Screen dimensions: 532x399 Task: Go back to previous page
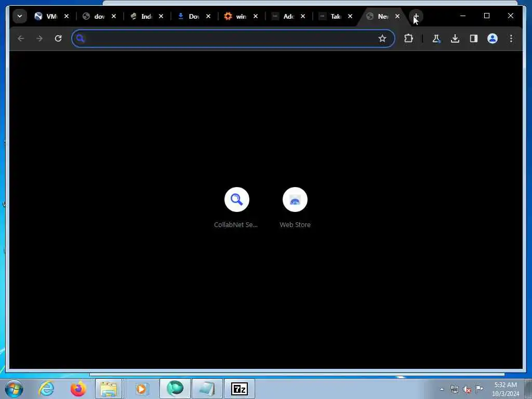[x=21, y=38]
